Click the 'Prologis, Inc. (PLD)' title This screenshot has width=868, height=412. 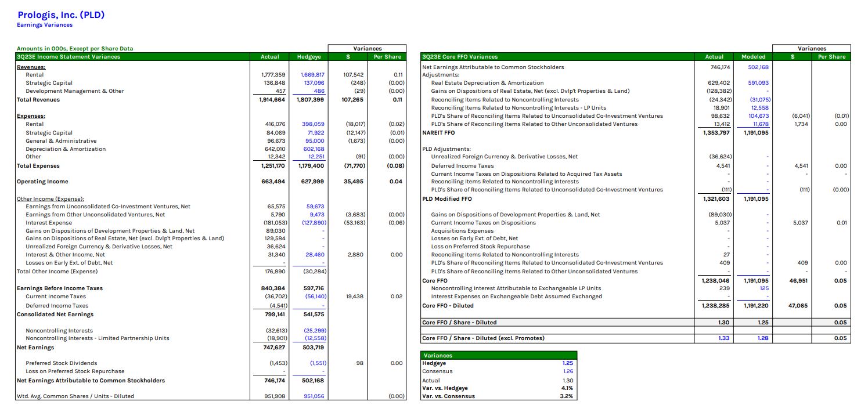click(61, 15)
